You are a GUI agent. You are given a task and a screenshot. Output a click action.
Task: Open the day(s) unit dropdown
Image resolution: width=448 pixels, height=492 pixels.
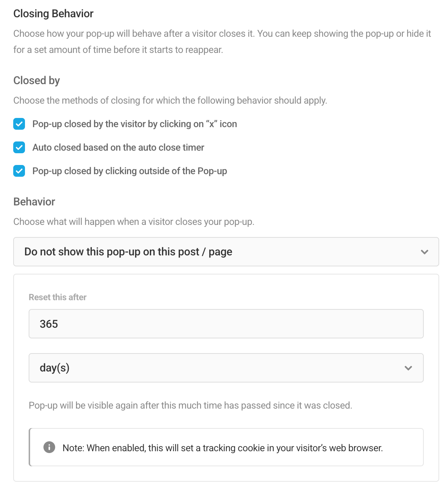point(226,368)
